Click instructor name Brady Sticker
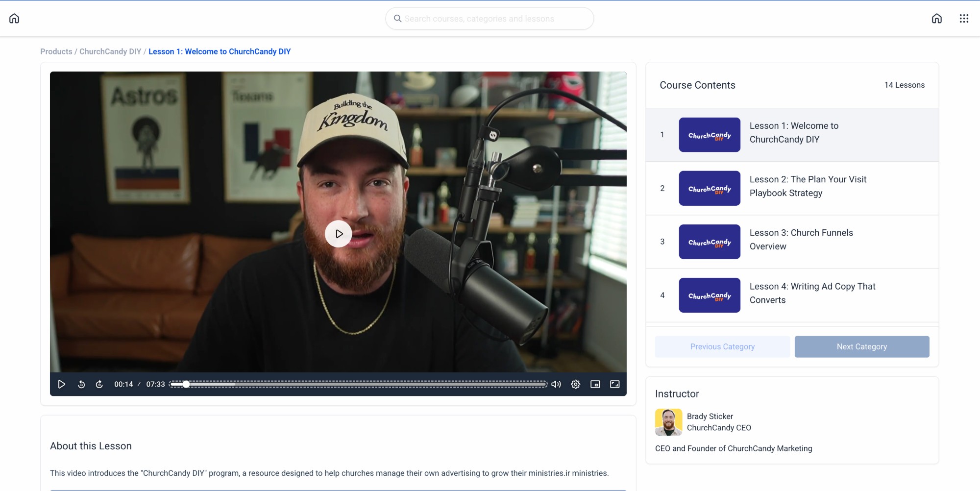Screen dimensions: 980x491 710,417
